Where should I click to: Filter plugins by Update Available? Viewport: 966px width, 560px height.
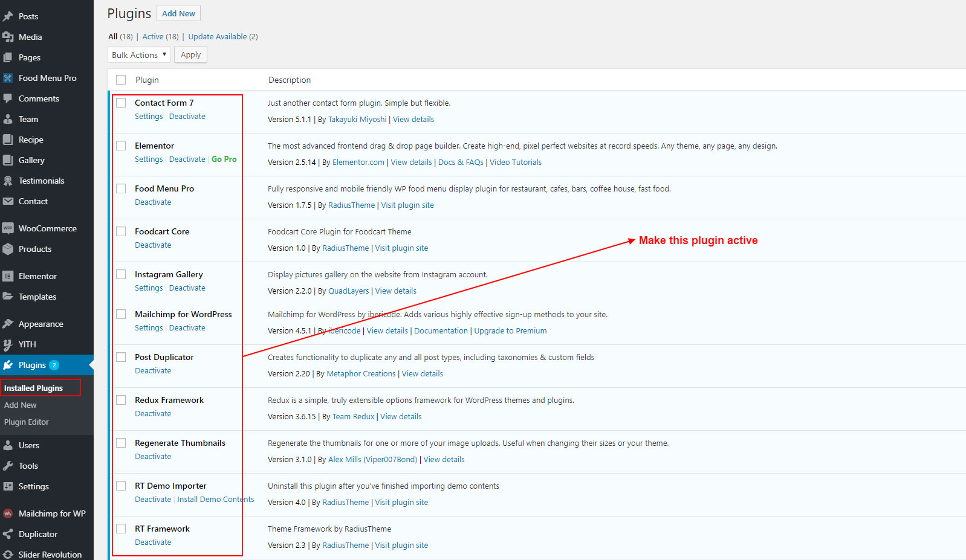223,37
